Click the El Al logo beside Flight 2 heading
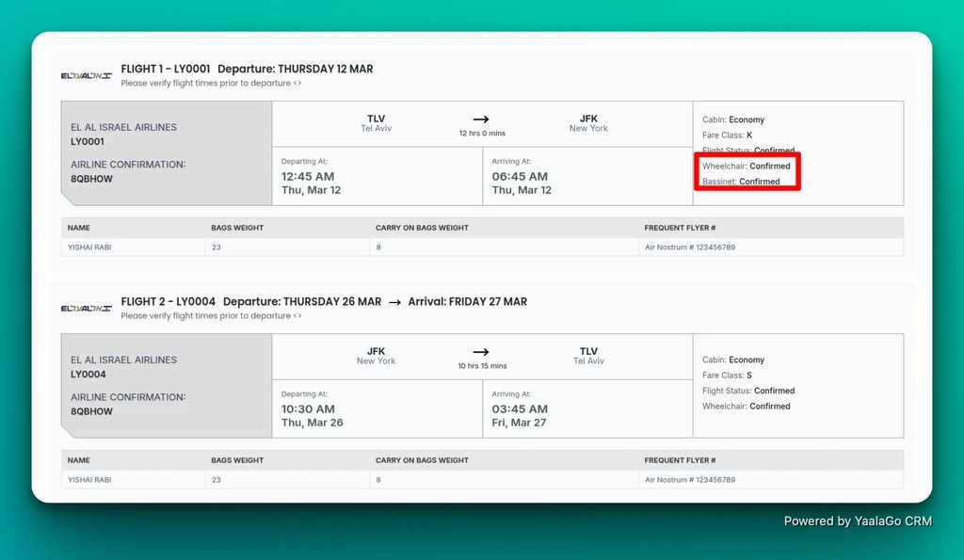This screenshot has width=964, height=560. pyautogui.click(x=86, y=308)
